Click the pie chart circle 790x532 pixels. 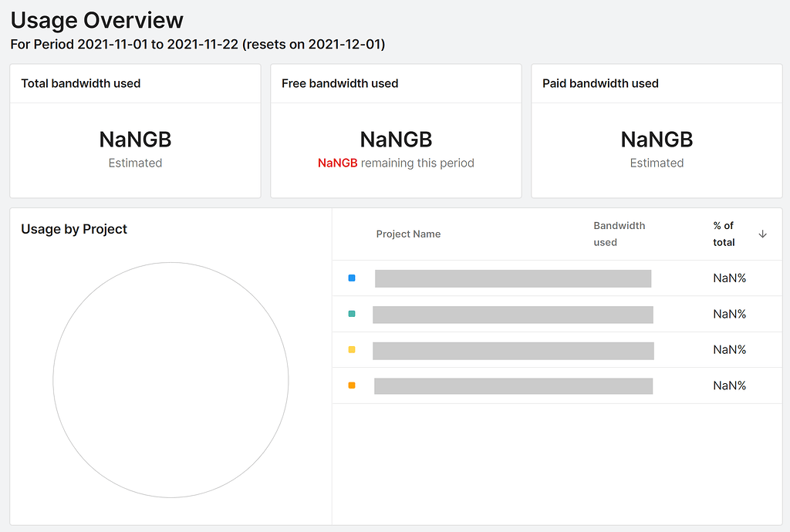pyautogui.click(x=170, y=380)
